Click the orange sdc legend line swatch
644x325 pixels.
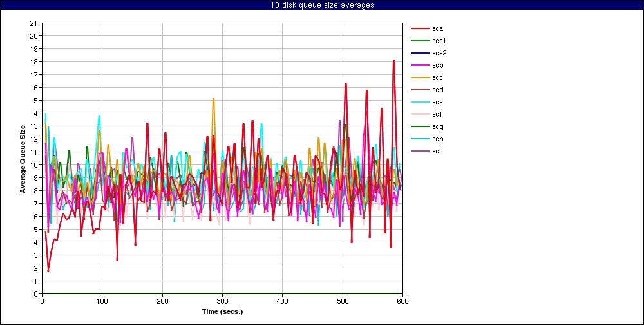click(419, 78)
